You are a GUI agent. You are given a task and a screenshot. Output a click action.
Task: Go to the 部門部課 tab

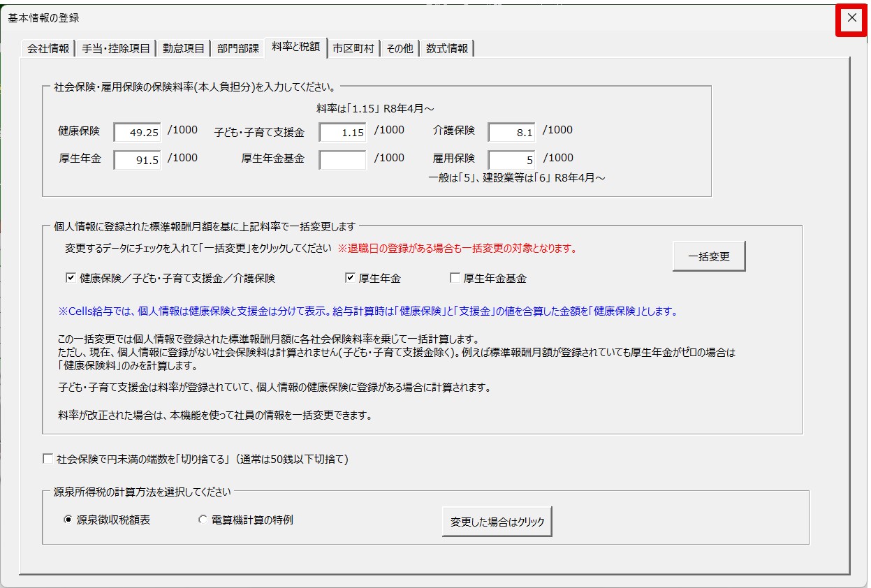tap(237, 49)
